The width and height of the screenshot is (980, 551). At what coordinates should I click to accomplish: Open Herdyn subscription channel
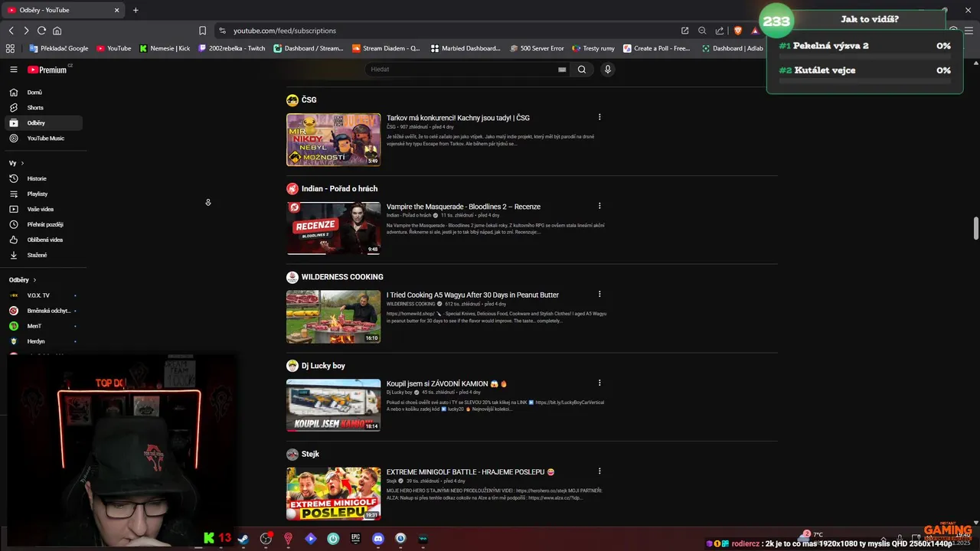pyautogui.click(x=43, y=341)
